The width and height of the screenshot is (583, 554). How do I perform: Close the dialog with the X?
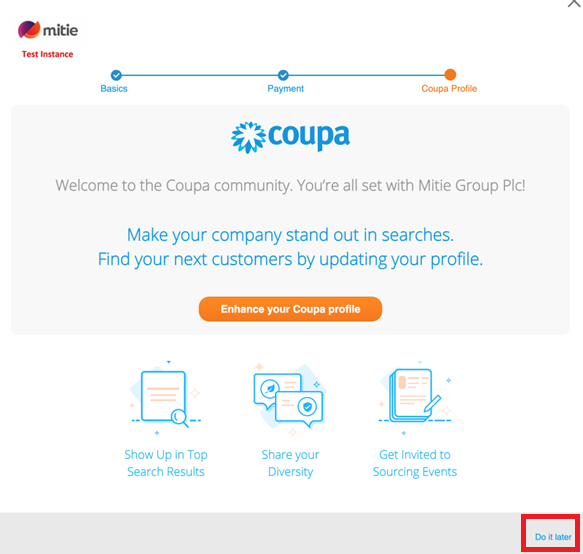coord(575,3)
